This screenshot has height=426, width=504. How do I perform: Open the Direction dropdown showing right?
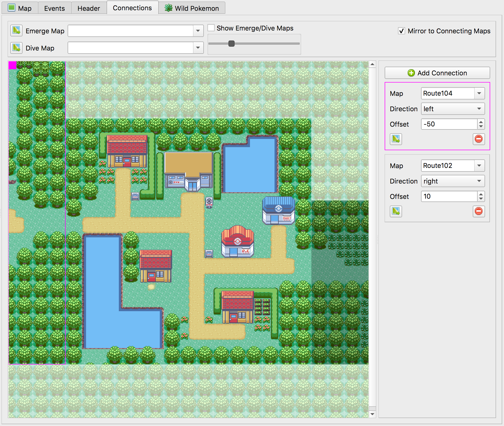tap(453, 181)
